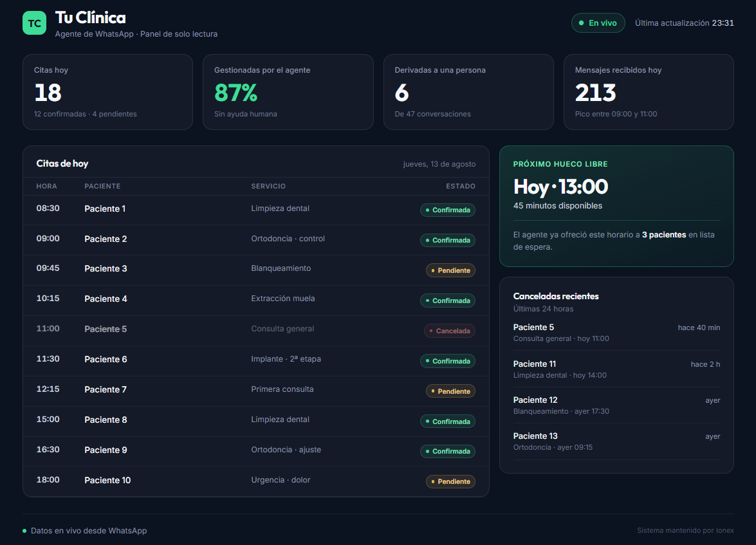The width and height of the screenshot is (756, 545).
Task: Click the "hace 40 min" timestamp
Action: coord(699,328)
